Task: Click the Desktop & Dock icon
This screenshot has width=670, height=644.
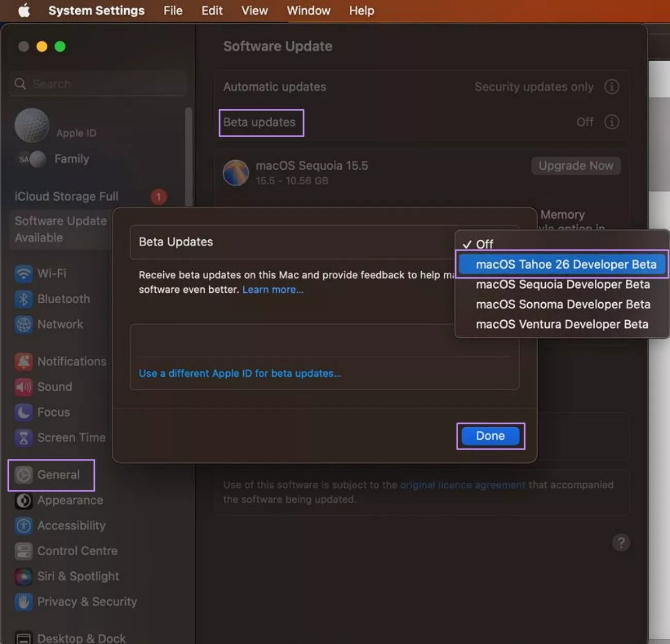Action: pos(24,638)
